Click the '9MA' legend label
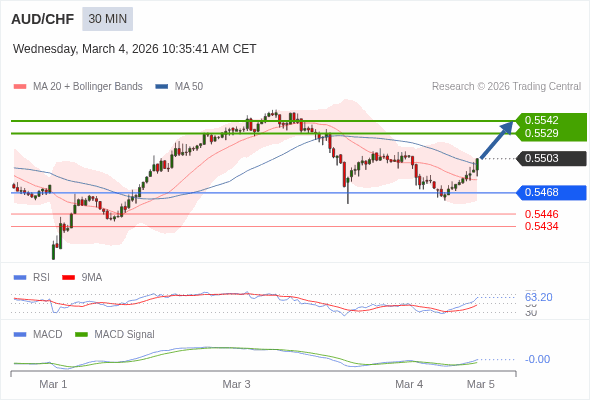The image size is (590, 400). click(92, 278)
